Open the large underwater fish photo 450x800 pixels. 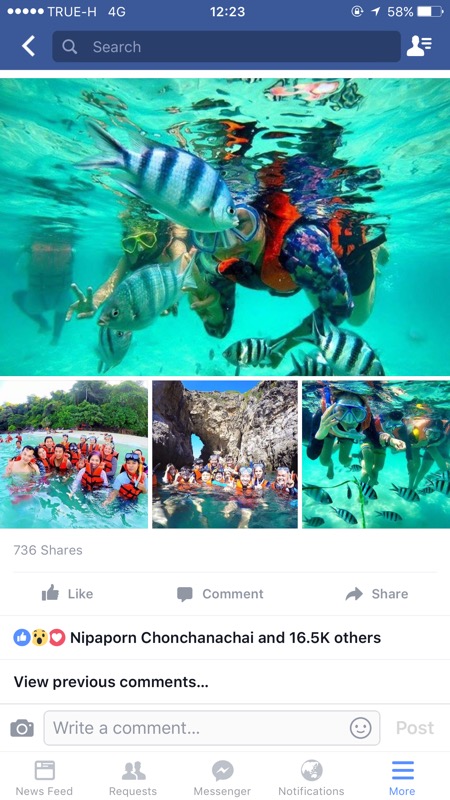pyautogui.click(x=225, y=227)
